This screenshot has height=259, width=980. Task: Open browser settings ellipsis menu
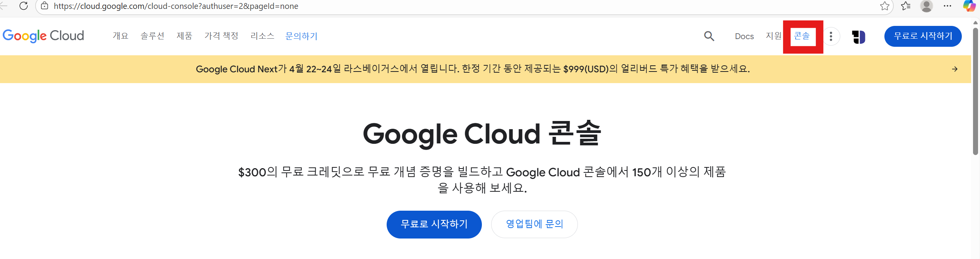[947, 6]
